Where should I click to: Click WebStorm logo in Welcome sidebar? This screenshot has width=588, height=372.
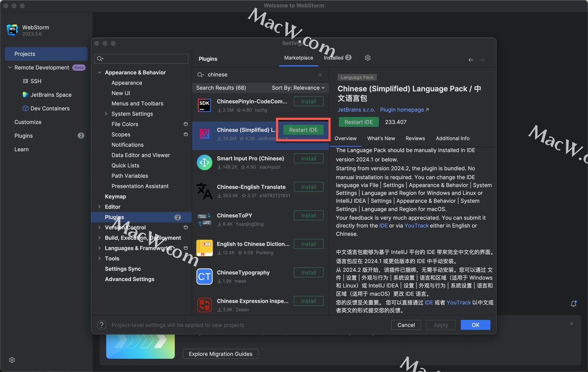(12, 30)
